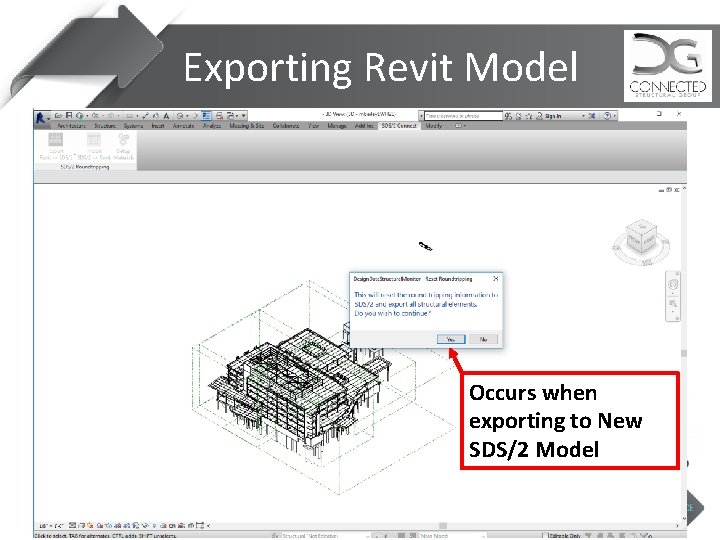
Task: Open the Add-Ins ribbon tab
Action: [x=364, y=126]
